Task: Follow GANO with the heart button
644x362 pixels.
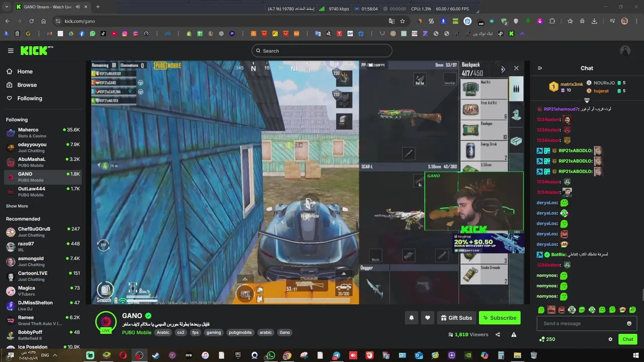Action: (x=428, y=318)
